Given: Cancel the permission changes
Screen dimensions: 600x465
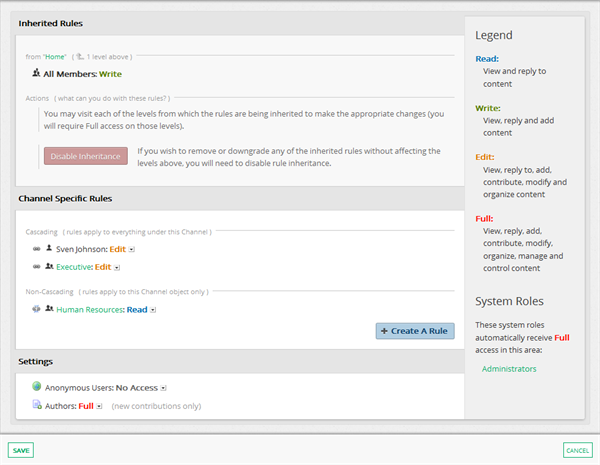Looking at the screenshot, I should [x=578, y=450].
